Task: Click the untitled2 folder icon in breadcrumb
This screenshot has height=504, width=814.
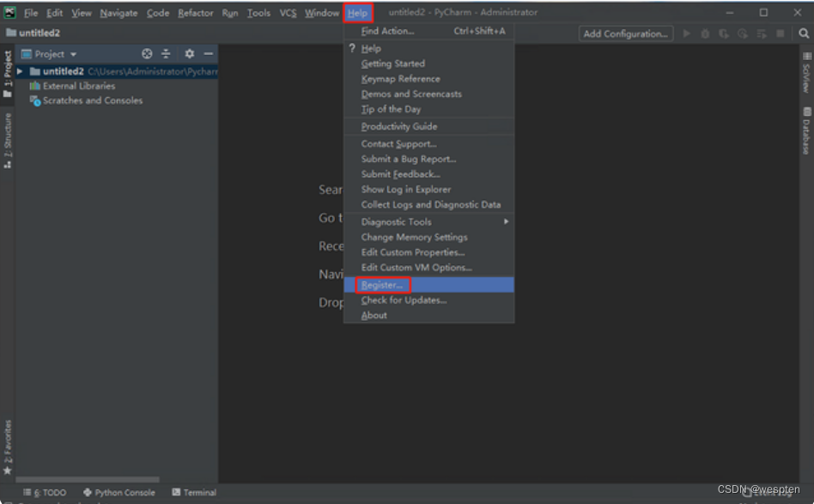Action: [11, 33]
